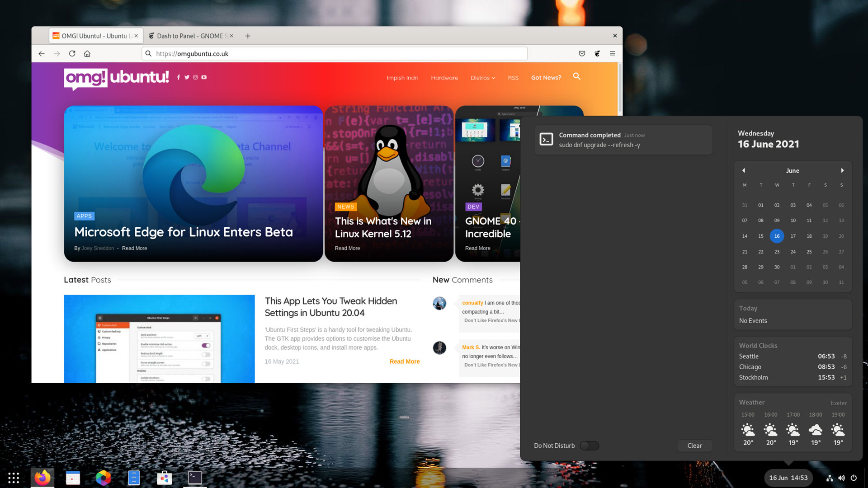Open the Hardware menu item
This screenshot has width=868, height=488.
444,78
